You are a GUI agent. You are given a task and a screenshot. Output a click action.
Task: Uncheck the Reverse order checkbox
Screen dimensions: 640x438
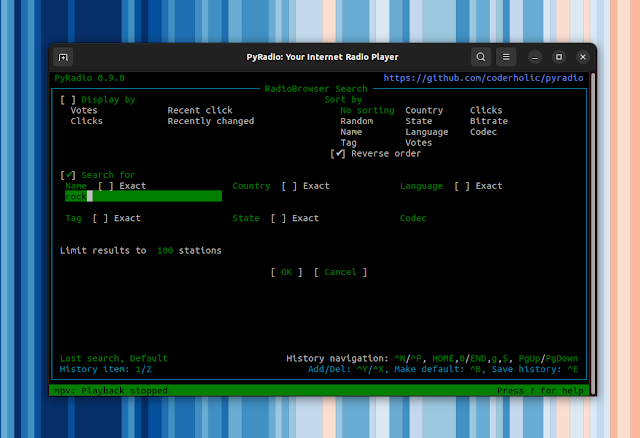(x=338, y=154)
